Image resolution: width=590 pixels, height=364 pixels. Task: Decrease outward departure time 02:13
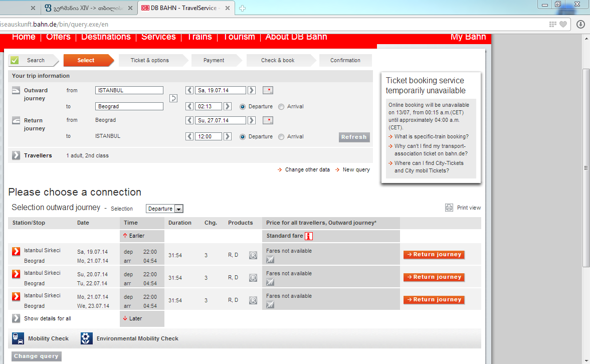coord(189,106)
